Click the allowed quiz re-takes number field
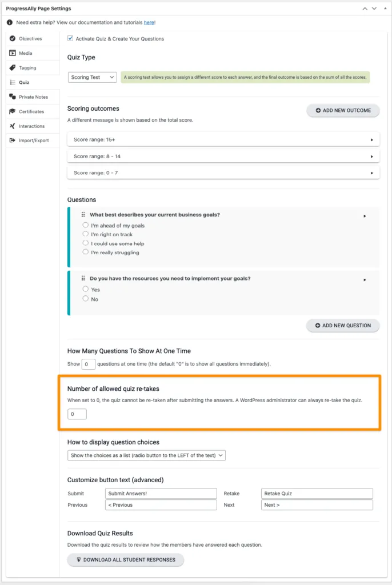The image size is (392, 585). click(77, 414)
